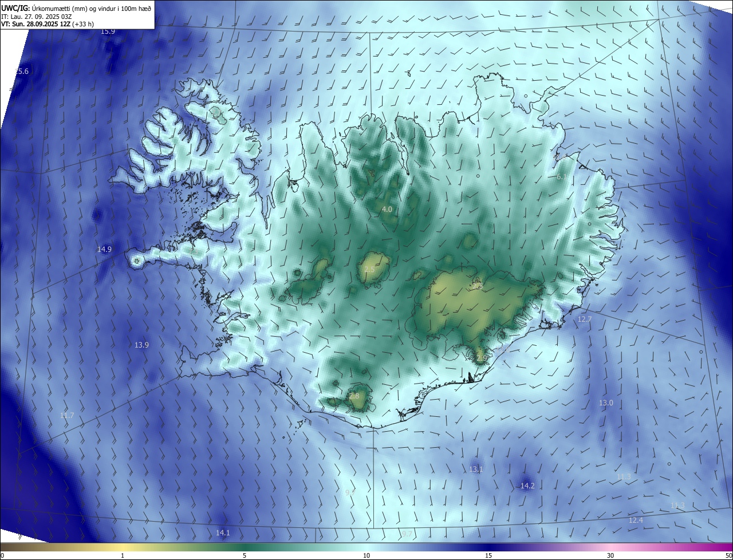The width and height of the screenshot is (733, 560).
Task: Click the map value 13.9
Action: click(141, 345)
